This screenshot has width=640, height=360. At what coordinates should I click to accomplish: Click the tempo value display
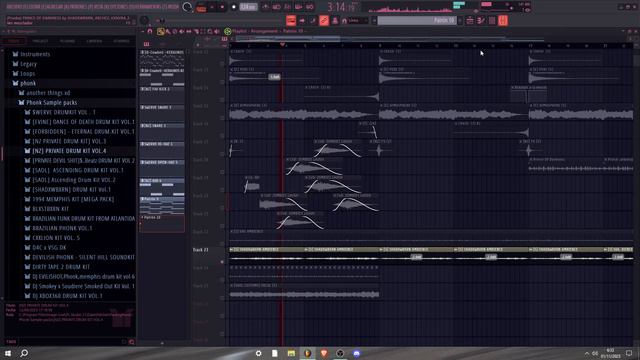pyautogui.click(x=248, y=7)
